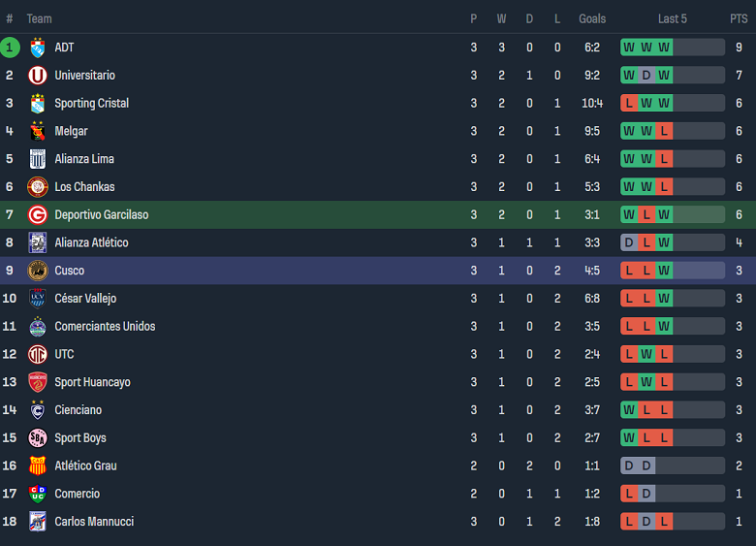Click ADT's first win form badge
756x546 pixels.
point(629,48)
